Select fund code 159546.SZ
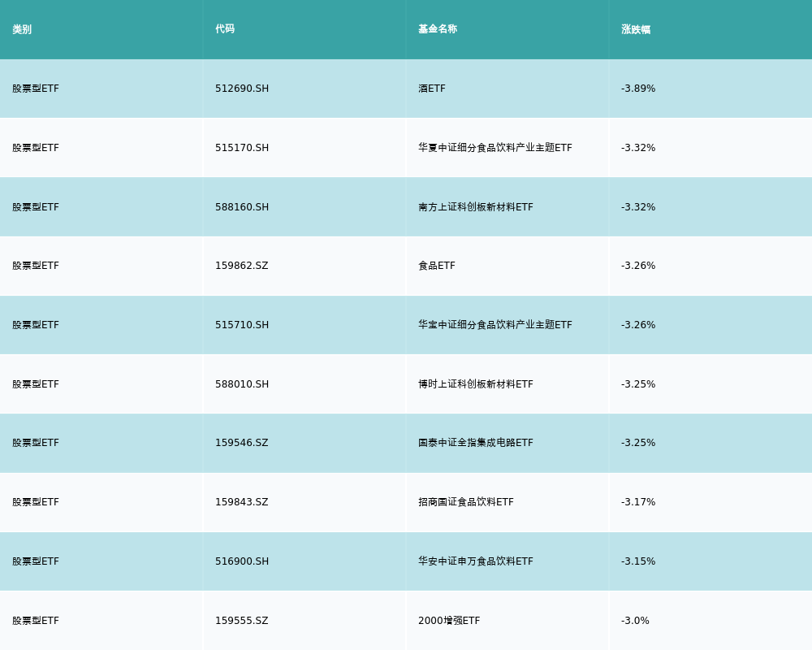The image size is (812, 650). pos(242,443)
